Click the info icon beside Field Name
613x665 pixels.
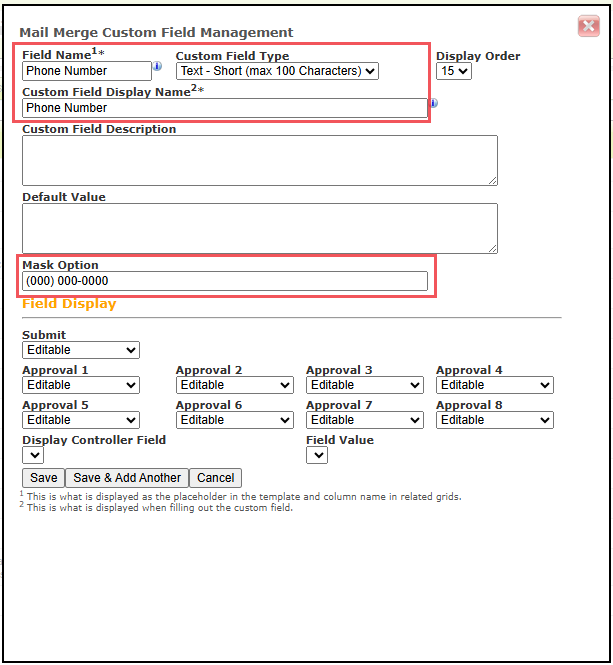pyautogui.click(x=157, y=66)
